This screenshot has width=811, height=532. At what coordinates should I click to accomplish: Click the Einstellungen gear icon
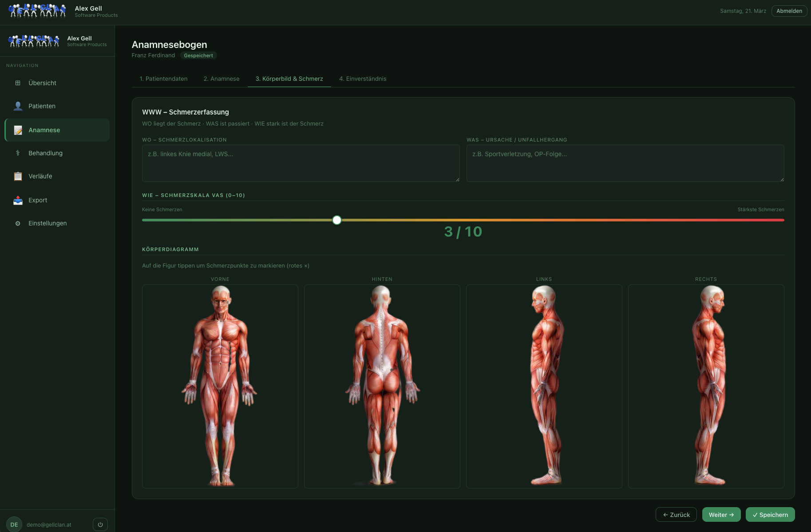18,223
